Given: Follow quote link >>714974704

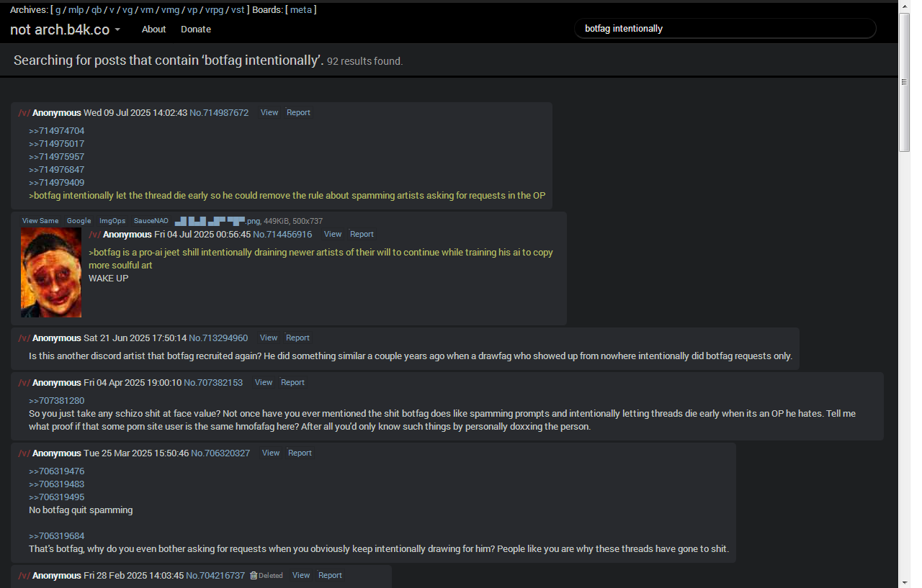Looking at the screenshot, I should tap(57, 131).
